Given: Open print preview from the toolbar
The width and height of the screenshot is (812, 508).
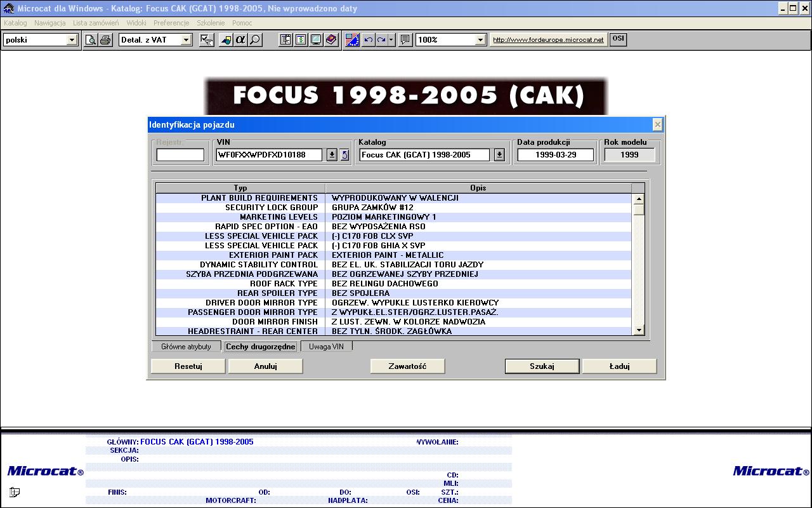Looking at the screenshot, I should [91, 40].
